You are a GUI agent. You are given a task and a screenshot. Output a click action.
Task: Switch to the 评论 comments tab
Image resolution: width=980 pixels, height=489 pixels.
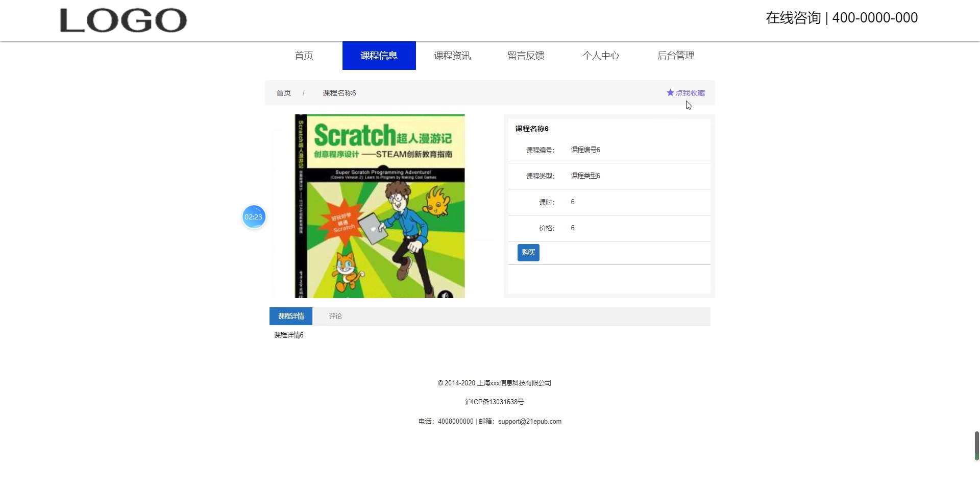335,316
